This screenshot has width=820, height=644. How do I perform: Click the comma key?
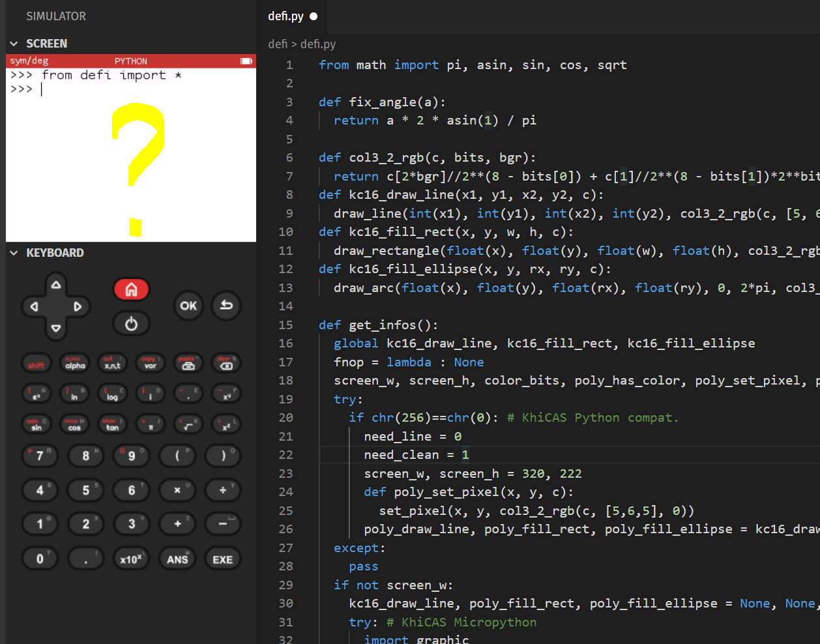click(x=188, y=393)
